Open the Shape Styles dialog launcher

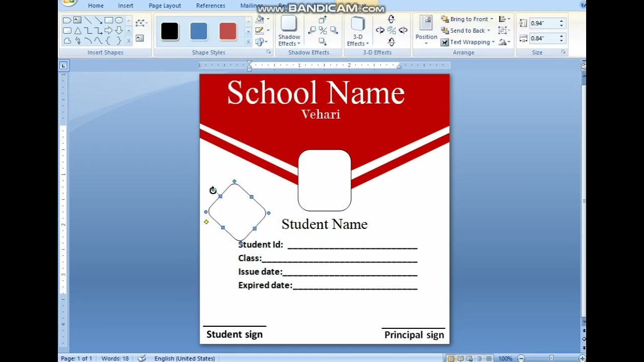click(269, 52)
